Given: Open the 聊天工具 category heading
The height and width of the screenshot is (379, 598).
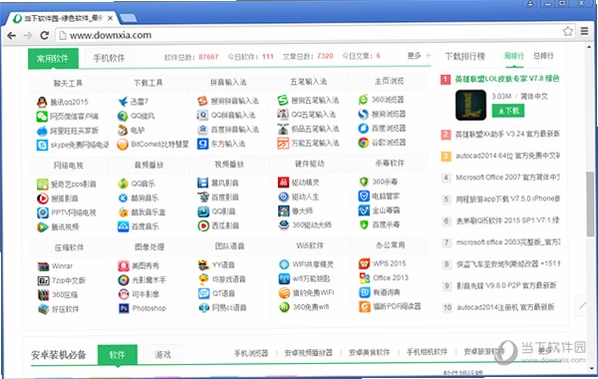Looking at the screenshot, I should 68,83.
